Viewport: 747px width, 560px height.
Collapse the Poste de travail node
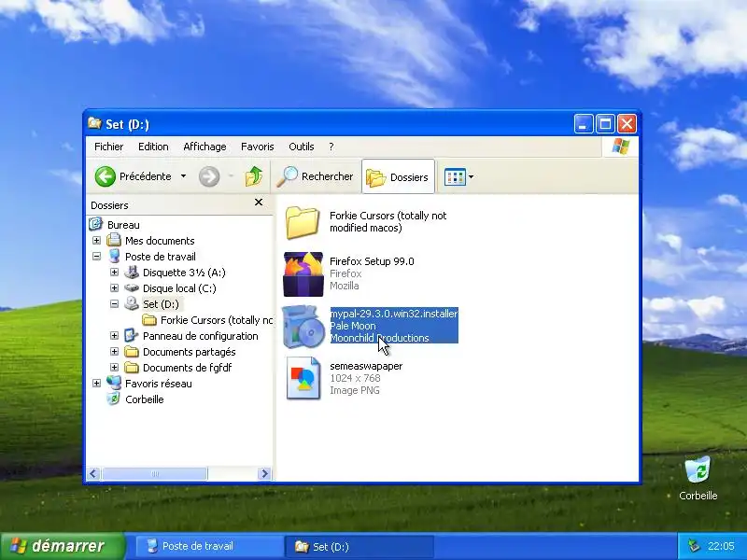click(x=97, y=256)
